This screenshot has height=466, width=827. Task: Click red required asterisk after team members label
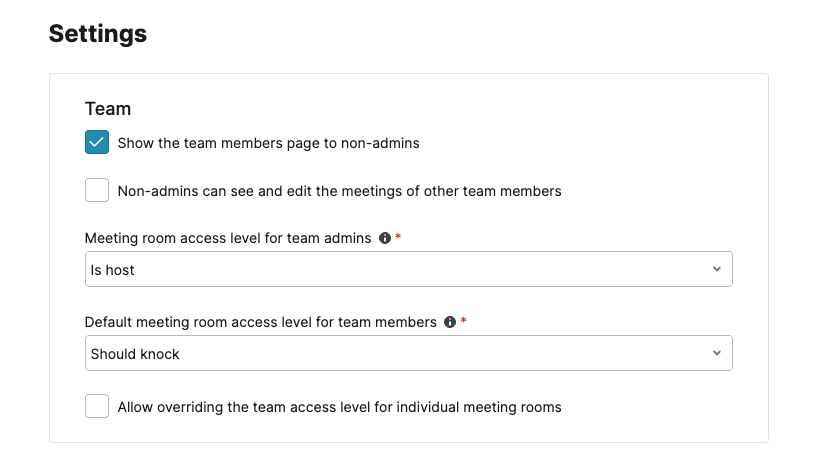464,323
